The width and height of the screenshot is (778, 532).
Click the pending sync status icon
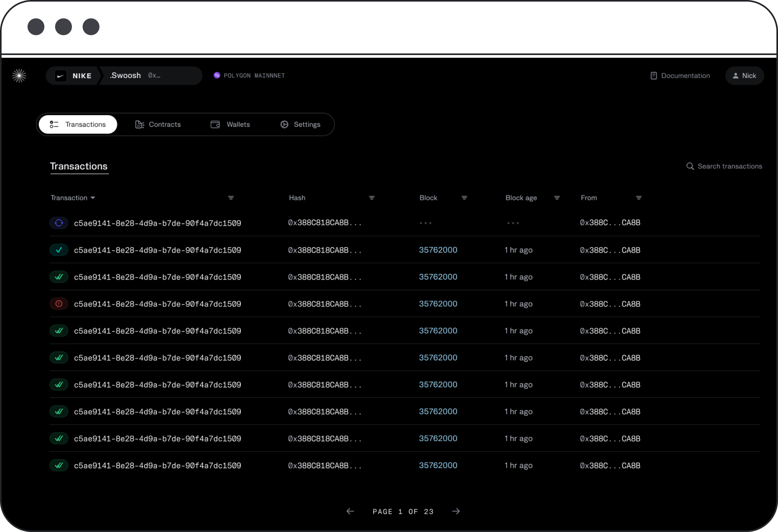click(x=59, y=223)
